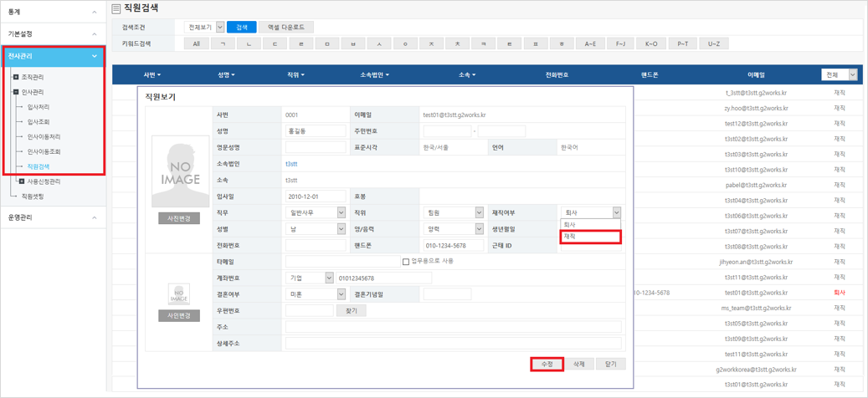Open the 결혼여부 dropdown showing 미혼
The image size is (868, 398).
pos(315,294)
